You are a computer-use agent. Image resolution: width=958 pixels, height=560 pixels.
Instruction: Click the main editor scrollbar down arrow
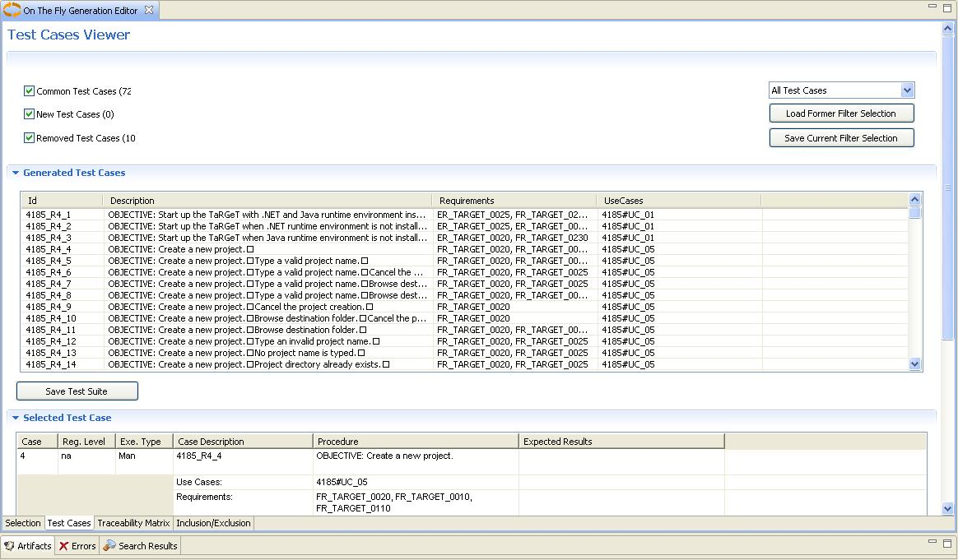click(947, 508)
